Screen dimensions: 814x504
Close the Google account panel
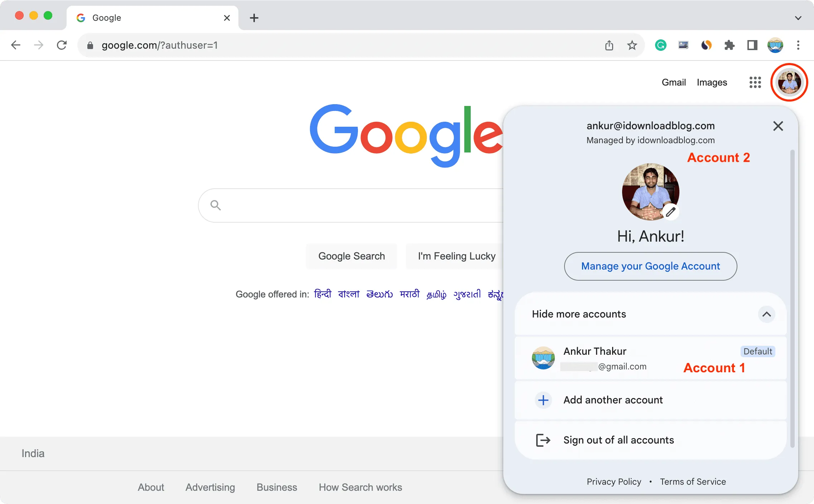[777, 126]
